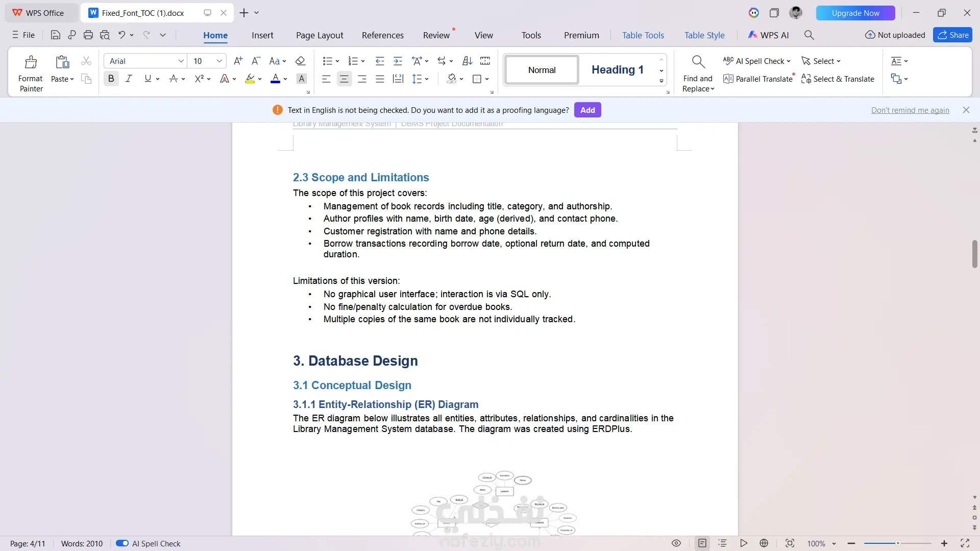This screenshot has width=980, height=551.
Task: Switch to Web layout globe icon
Action: point(764,543)
